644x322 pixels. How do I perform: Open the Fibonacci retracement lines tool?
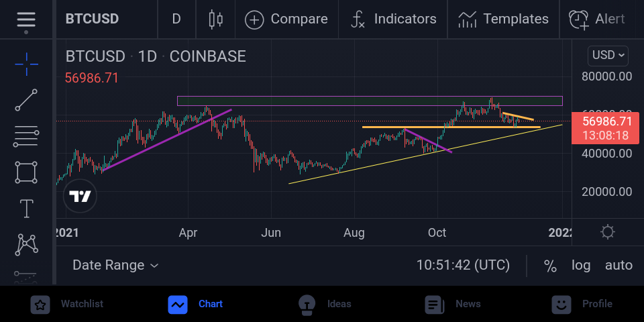26,136
